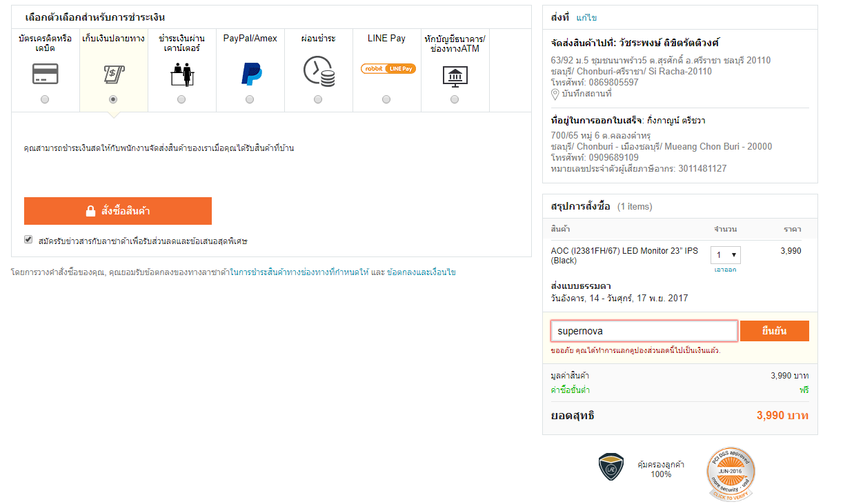
Task: Open the item quantity dropdown
Action: point(726,255)
